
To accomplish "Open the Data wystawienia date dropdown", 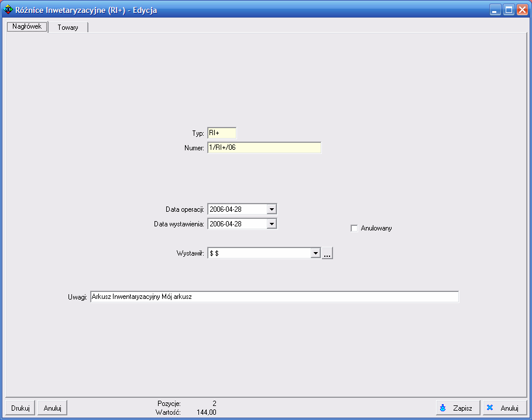I will click(272, 223).
